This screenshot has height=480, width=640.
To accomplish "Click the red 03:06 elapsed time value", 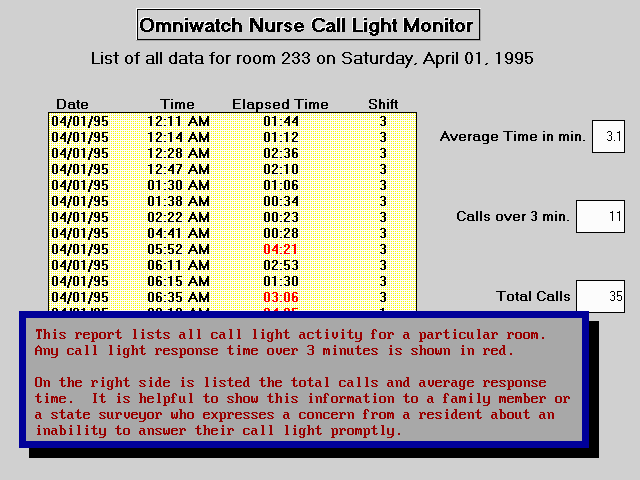I will (x=281, y=297).
